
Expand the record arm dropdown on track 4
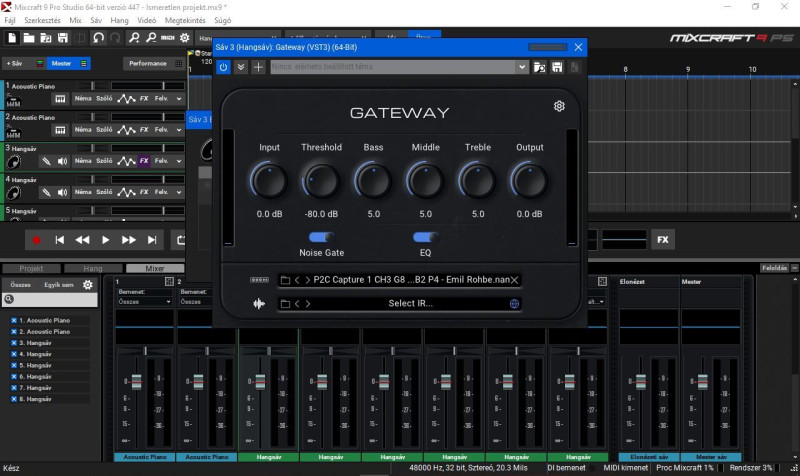179,192
